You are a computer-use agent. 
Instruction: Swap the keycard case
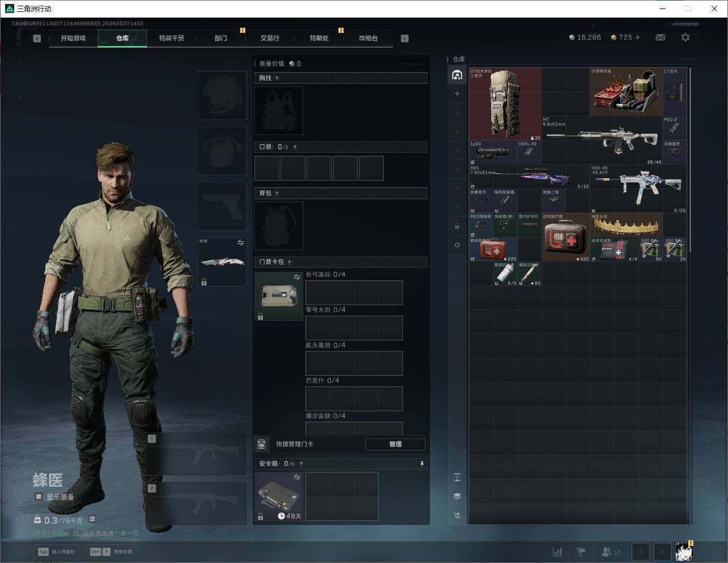pyautogui.click(x=296, y=277)
